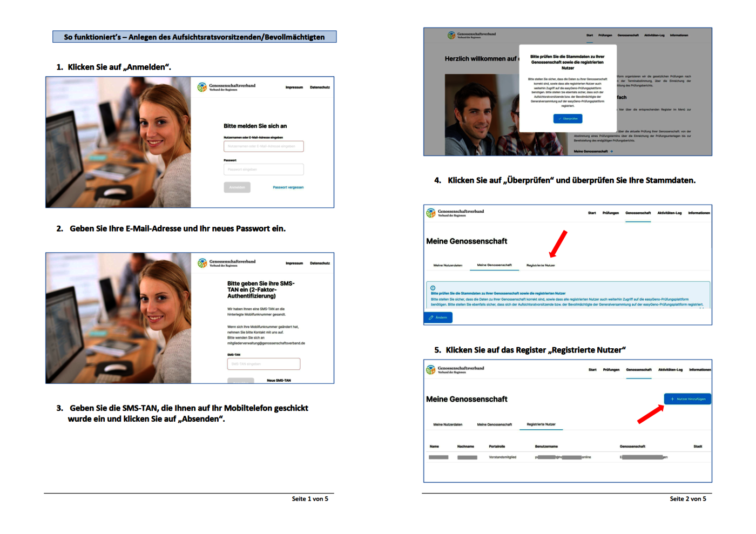Click the 'Seite 2 von 5' footer
The width and height of the screenshot is (756, 534).
[688, 499]
